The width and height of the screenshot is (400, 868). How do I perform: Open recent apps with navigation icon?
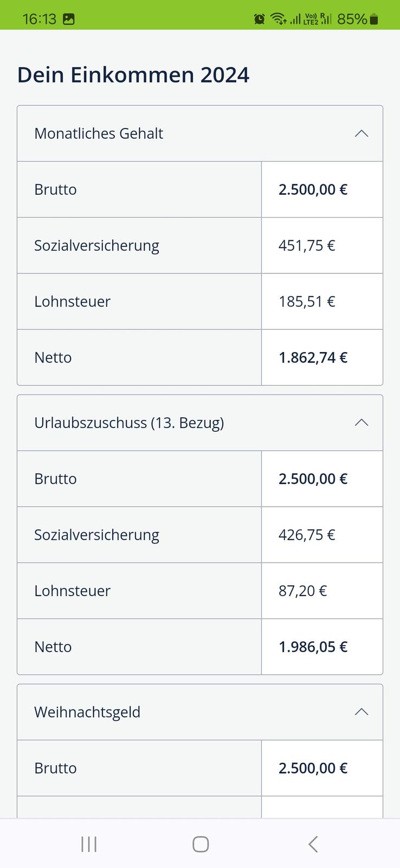[x=89, y=844]
